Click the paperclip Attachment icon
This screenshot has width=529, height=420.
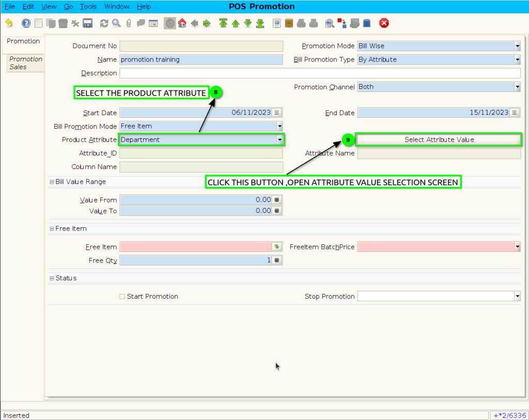point(129,23)
